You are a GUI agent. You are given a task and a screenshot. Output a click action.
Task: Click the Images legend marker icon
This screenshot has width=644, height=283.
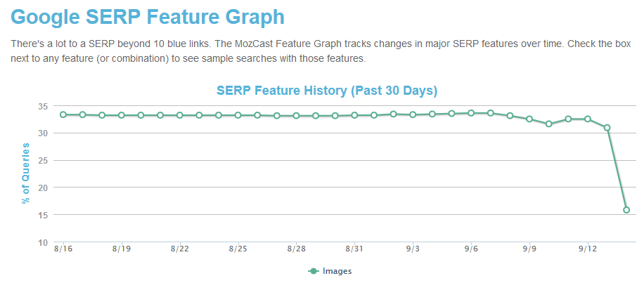(313, 271)
